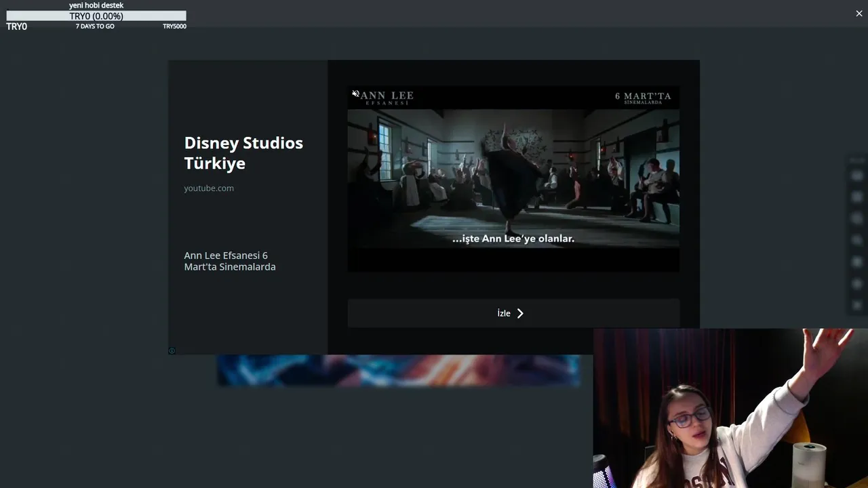Open the ad info icon below the card

tap(172, 350)
